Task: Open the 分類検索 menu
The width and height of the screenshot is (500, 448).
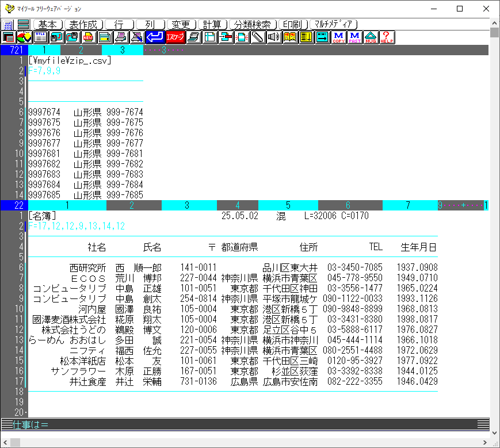Action: coord(253,25)
